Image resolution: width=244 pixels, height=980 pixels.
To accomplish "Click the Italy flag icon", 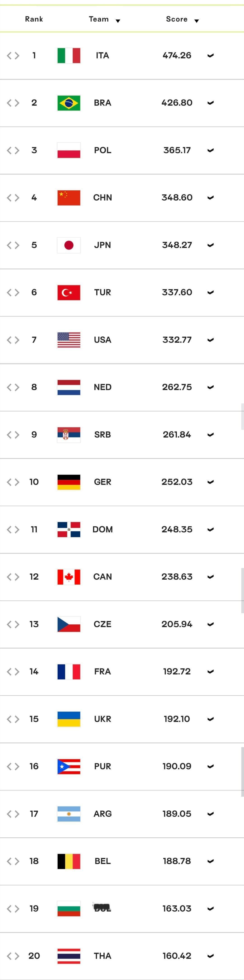I will click(69, 56).
